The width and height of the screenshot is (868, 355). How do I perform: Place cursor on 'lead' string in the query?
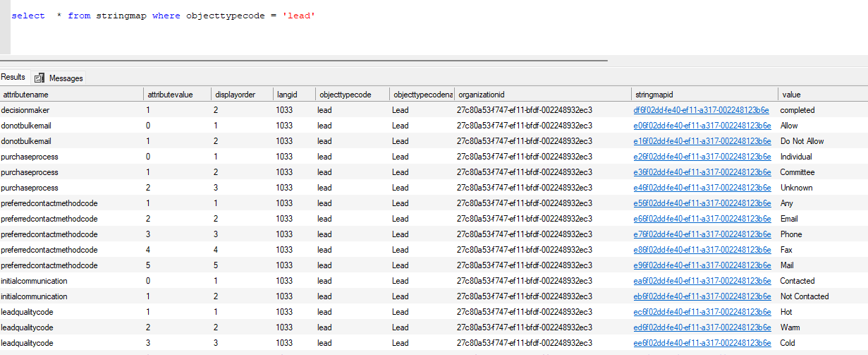[x=298, y=16]
